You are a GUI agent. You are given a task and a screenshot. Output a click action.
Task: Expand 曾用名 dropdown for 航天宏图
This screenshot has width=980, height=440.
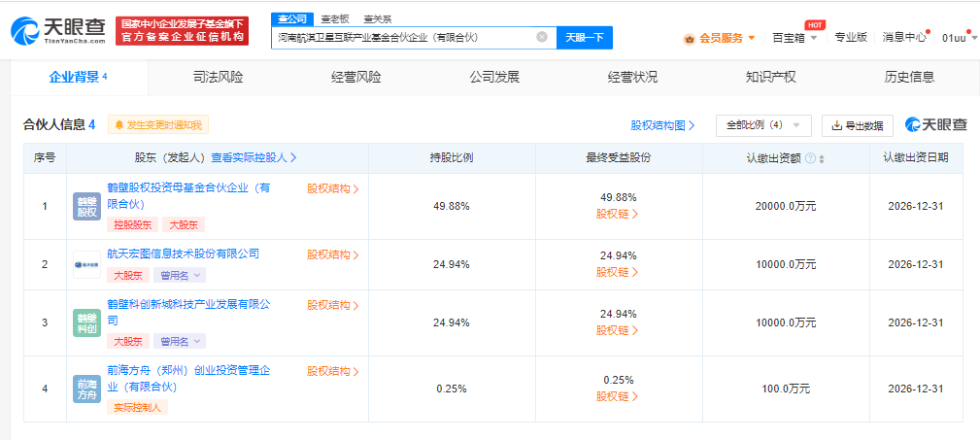(180, 275)
